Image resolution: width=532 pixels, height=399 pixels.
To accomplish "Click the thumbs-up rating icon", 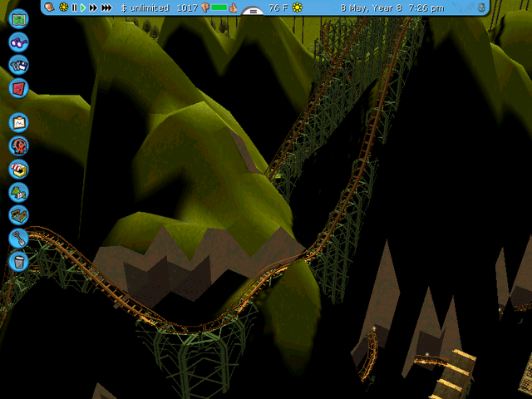I will pos(233,7).
